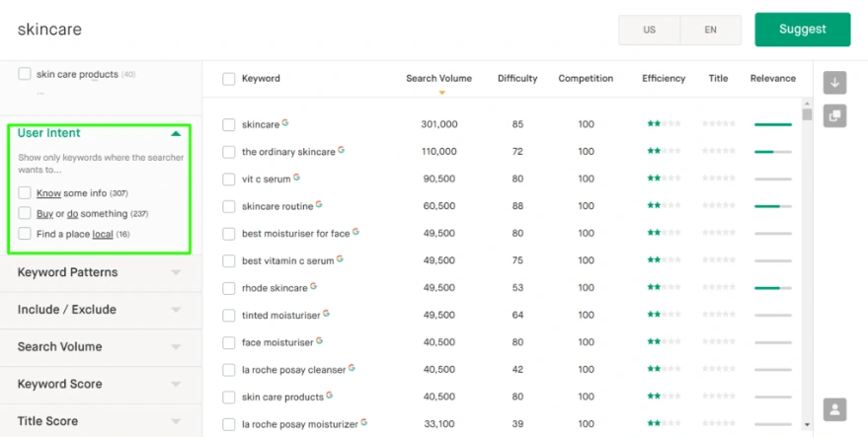The image size is (868, 437).
Task: Open the user account icon
Action: pyautogui.click(x=834, y=410)
